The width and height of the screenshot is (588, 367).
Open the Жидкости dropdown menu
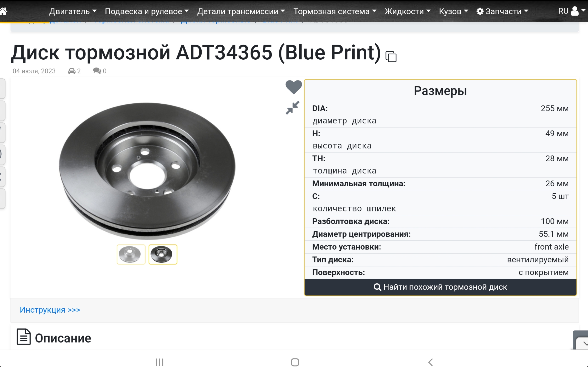coord(407,11)
